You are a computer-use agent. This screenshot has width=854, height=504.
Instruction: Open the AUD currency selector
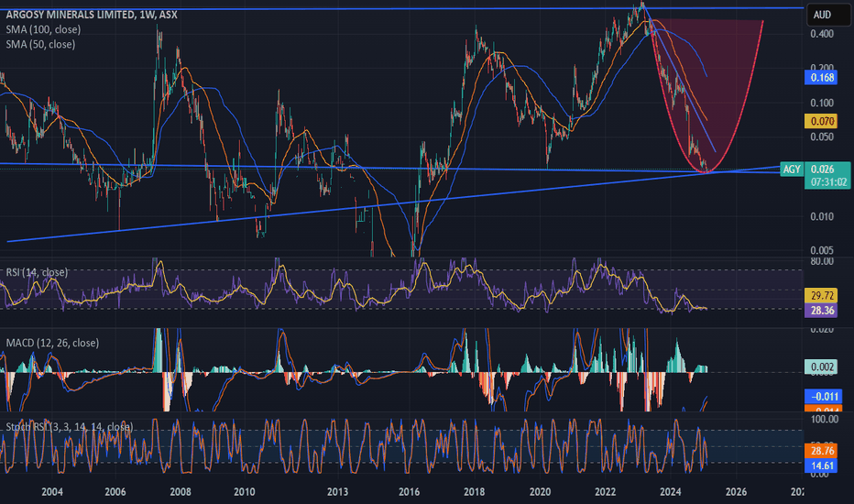(827, 15)
